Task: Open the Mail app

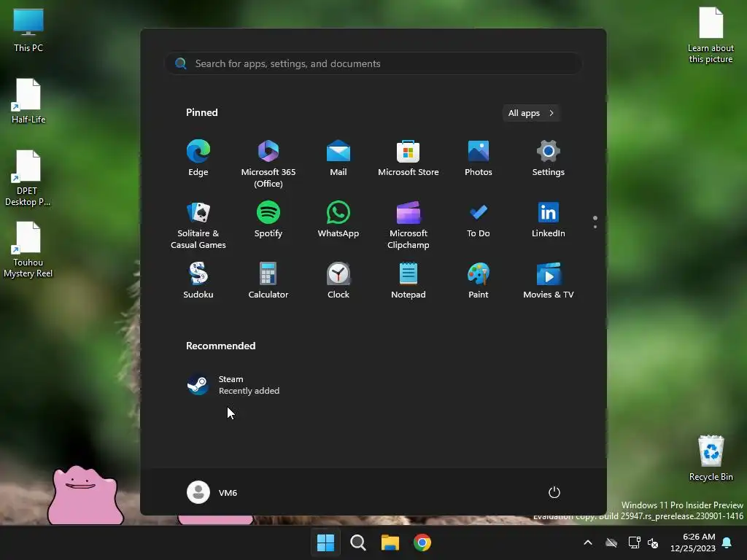Action: (x=338, y=158)
